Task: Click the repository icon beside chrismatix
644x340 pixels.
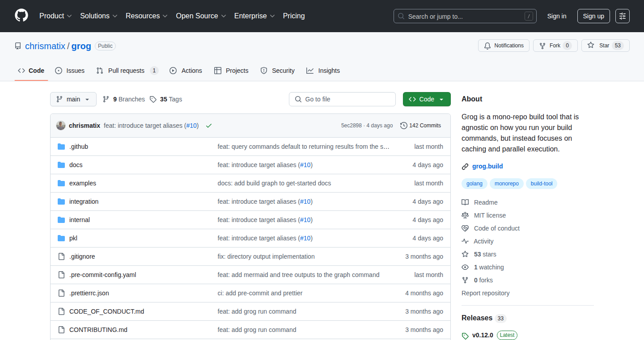Action: pos(18,46)
